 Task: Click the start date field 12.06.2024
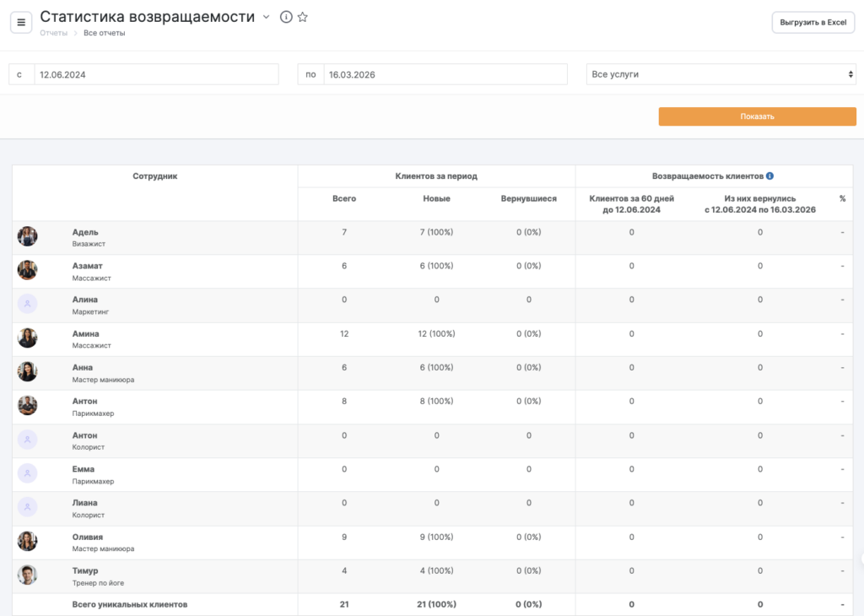[155, 74]
